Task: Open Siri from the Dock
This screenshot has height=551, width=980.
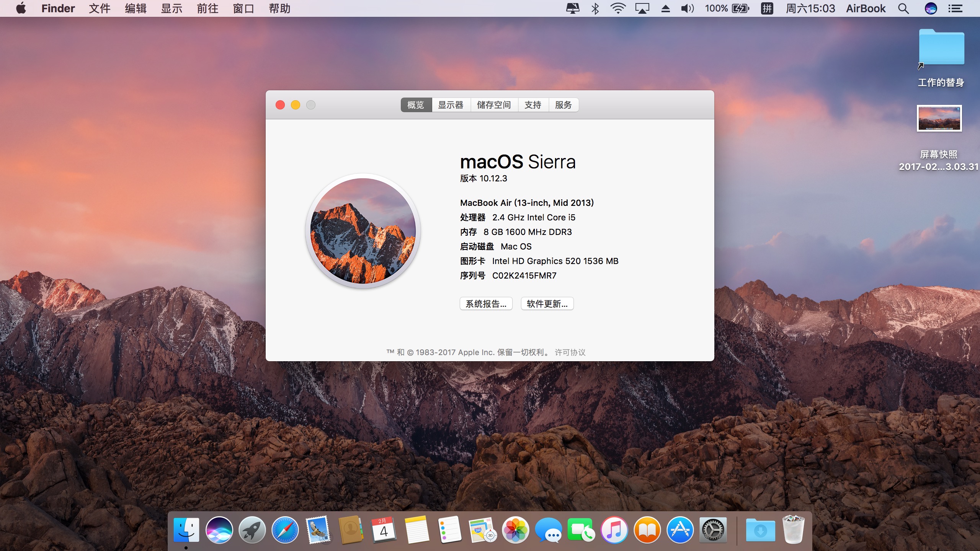Action: tap(219, 530)
